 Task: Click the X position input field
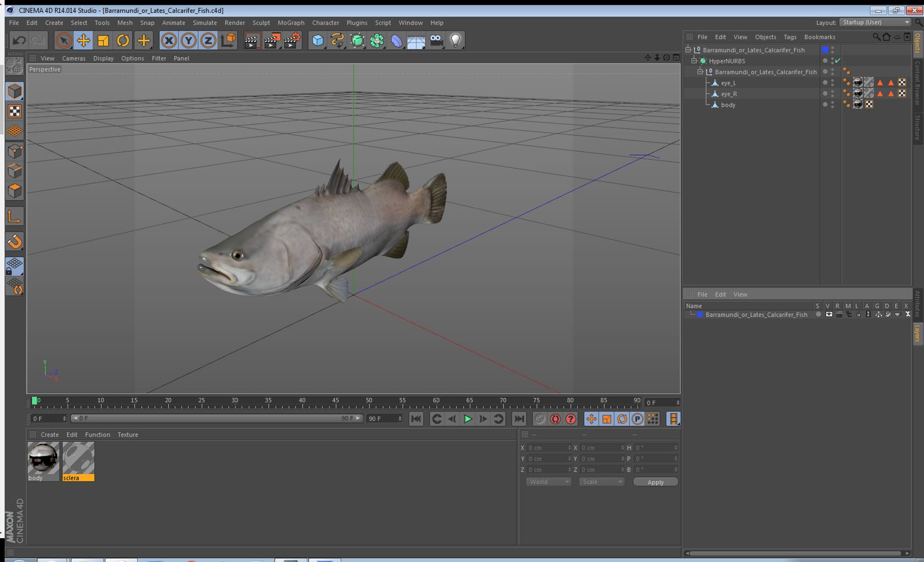pyautogui.click(x=549, y=448)
